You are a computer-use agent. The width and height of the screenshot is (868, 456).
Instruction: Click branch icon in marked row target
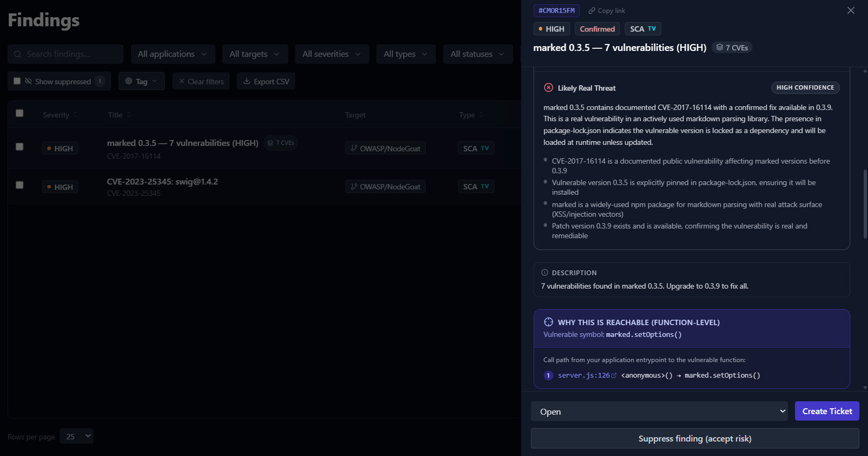pos(354,148)
